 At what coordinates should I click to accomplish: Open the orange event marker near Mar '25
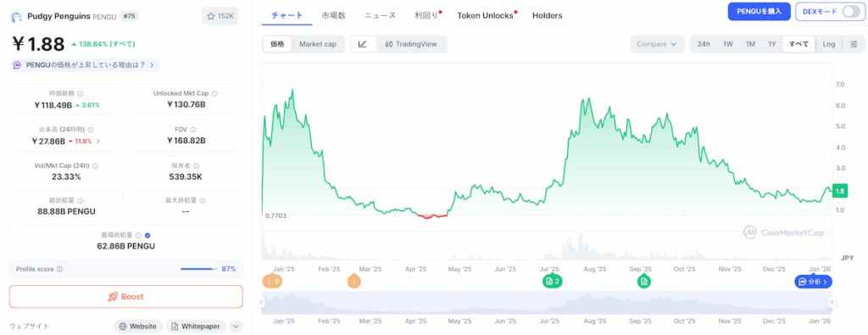click(x=354, y=282)
